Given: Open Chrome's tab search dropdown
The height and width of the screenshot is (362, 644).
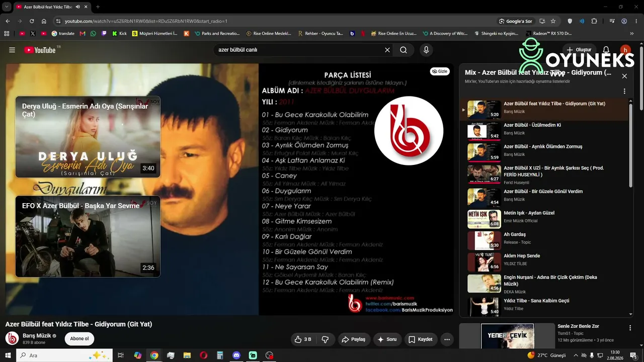Looking at the screenshot, I should pos(7,7).
